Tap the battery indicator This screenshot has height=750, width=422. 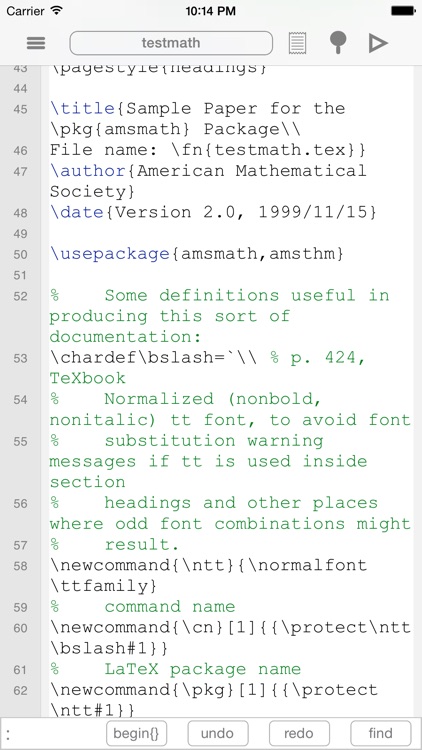(403, 11)
